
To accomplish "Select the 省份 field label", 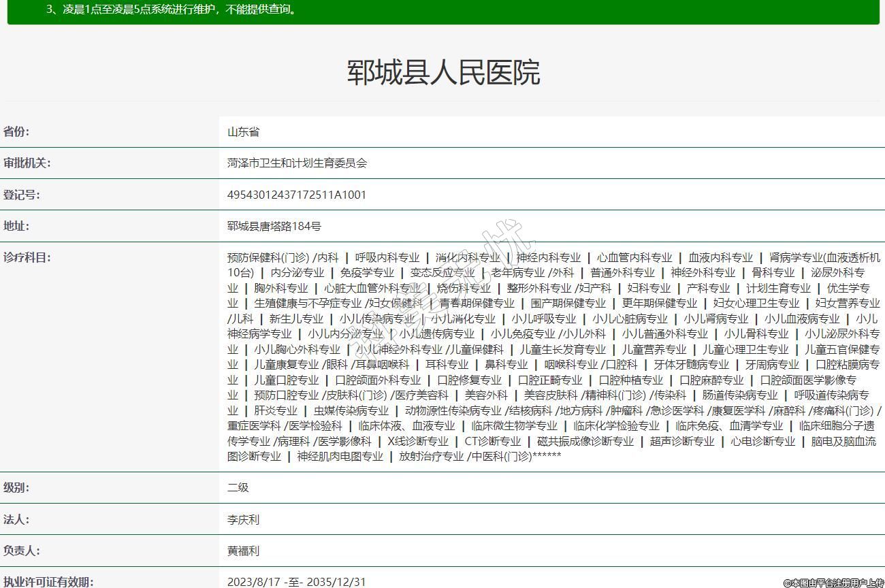I will (17, 132).
